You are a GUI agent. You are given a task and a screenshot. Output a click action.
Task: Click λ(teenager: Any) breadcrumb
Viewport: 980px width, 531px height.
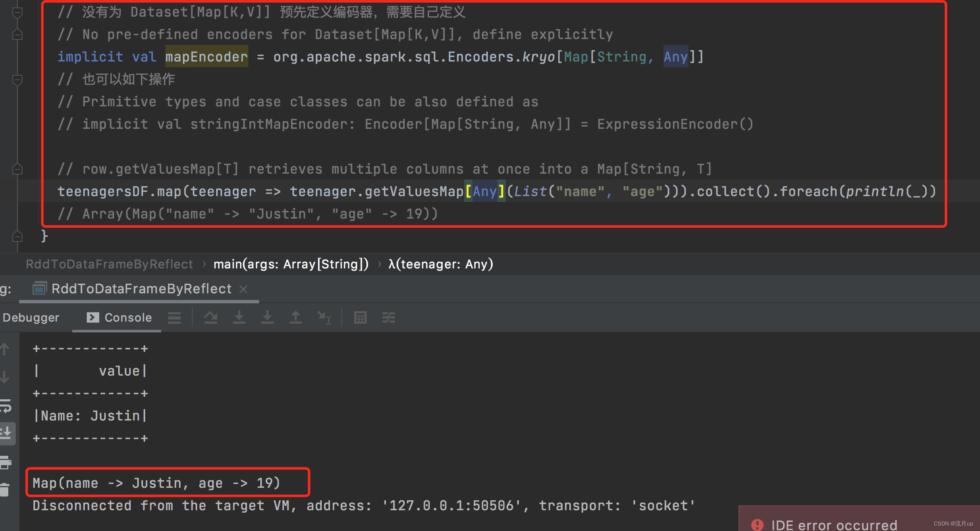click(441, 264)
